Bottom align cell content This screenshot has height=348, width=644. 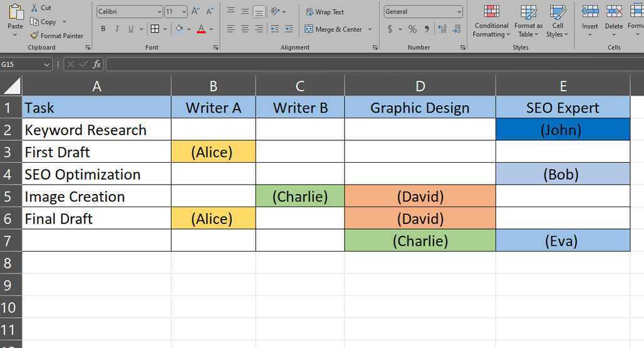[x=259, y=11]
